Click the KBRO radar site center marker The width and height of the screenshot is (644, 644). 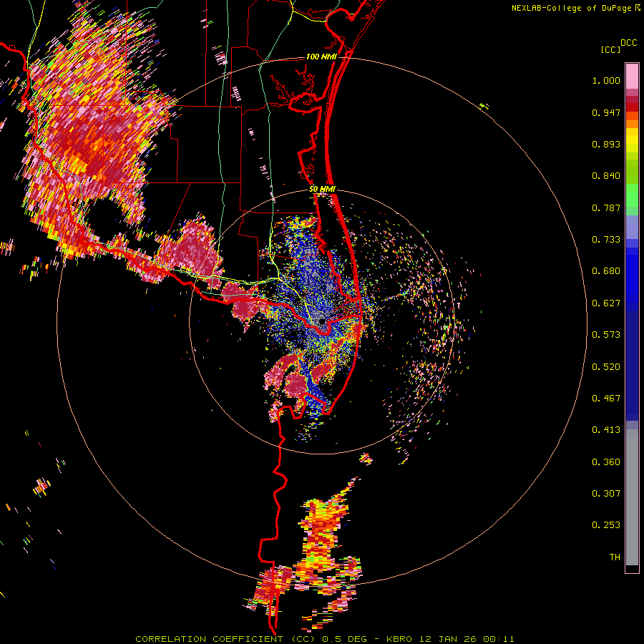[322, 321]
